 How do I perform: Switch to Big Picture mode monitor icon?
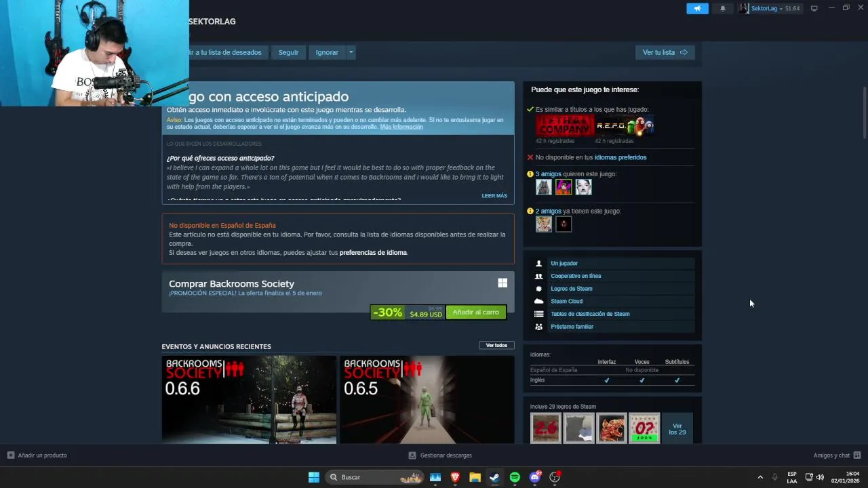pyautogui.click(x=814, y=8)
